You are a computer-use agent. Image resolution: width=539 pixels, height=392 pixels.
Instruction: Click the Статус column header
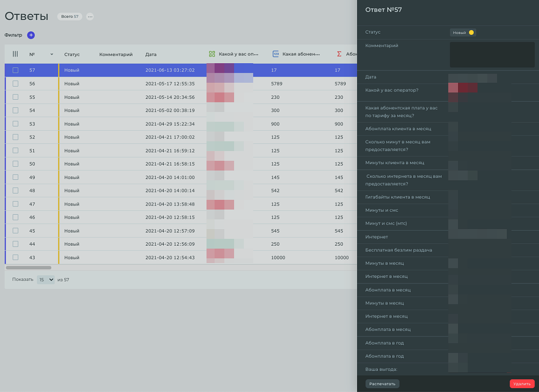click(x=72, y=54)
